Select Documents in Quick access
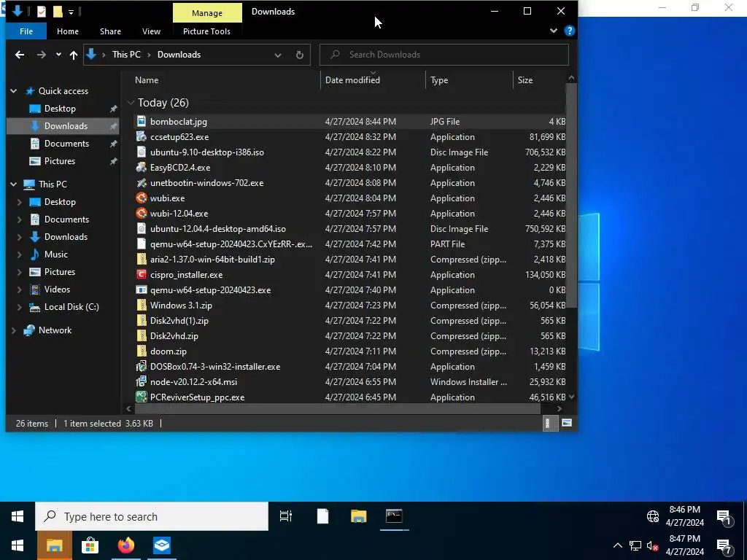The image size is (747, 560). point(66,144)
